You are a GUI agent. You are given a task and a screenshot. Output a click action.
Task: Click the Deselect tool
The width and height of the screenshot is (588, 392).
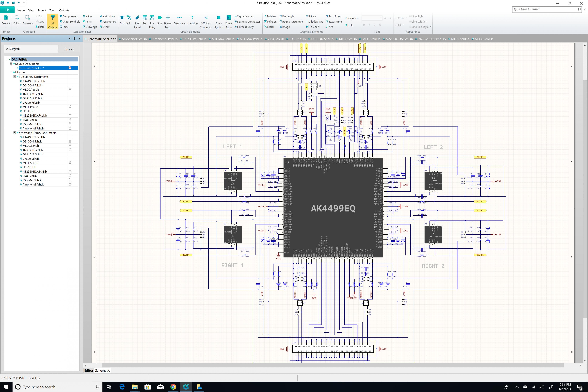(28, 22)
